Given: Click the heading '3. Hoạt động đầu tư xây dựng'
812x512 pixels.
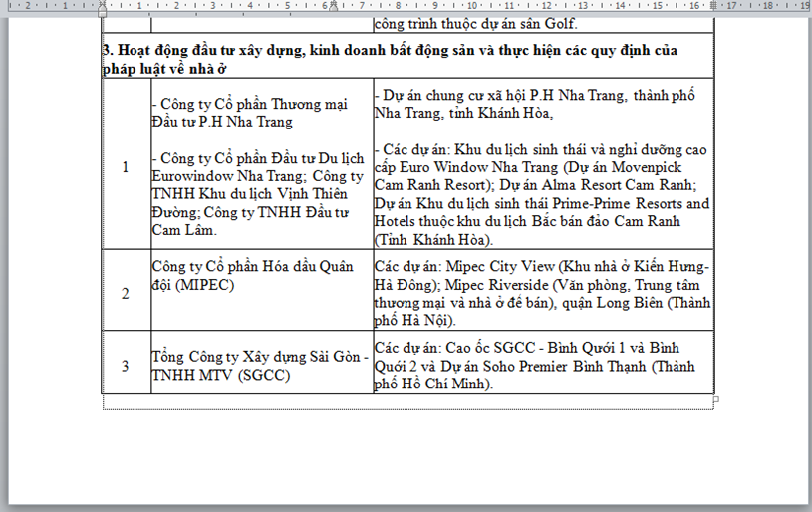Looking at the screenshot, I should point(202,50).
